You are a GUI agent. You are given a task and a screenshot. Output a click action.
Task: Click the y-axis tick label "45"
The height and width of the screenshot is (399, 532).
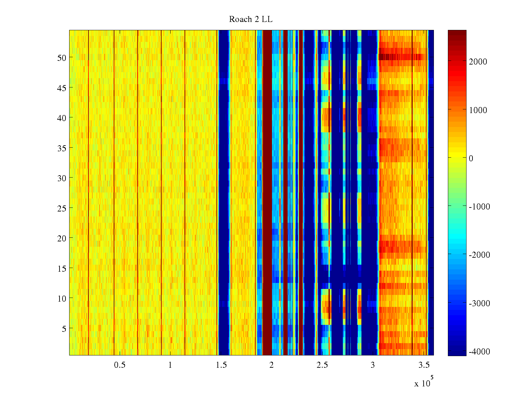[x=62, y=88]
